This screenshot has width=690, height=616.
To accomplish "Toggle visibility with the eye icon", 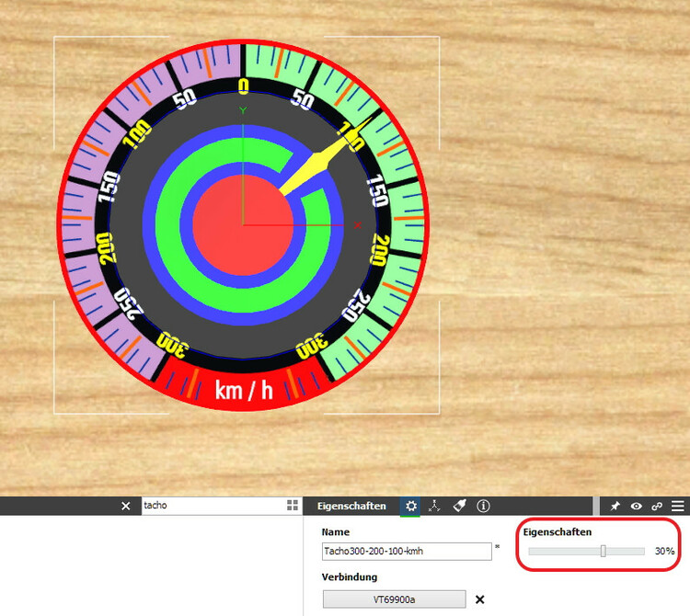I will pyautogui.click(x=636, y=506).
